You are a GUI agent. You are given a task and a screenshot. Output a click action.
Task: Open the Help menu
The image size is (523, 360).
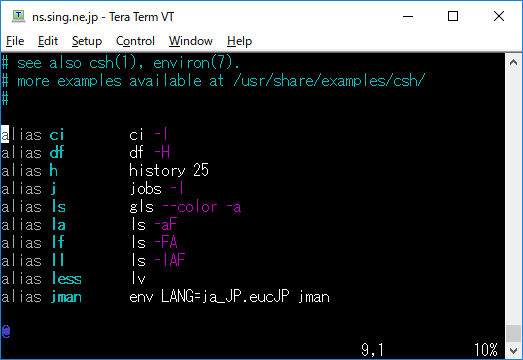[x=239, y=41]
